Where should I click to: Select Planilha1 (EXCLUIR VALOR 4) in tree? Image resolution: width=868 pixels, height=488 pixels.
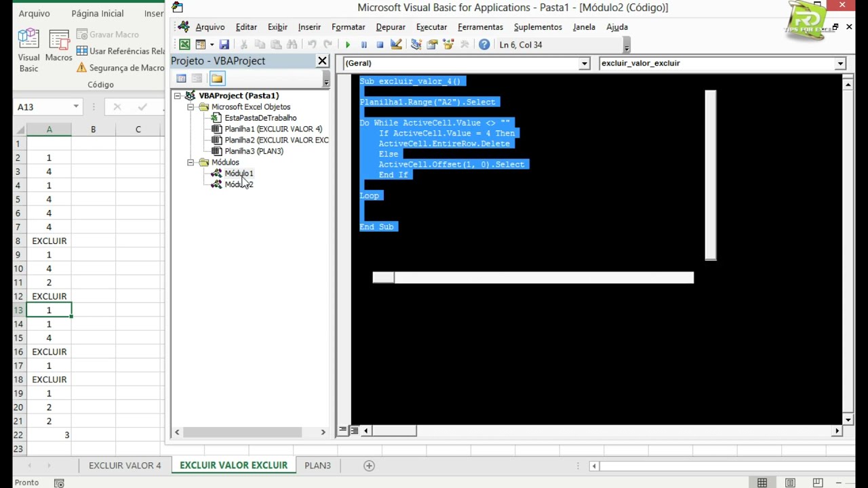[x=273, y=129]
